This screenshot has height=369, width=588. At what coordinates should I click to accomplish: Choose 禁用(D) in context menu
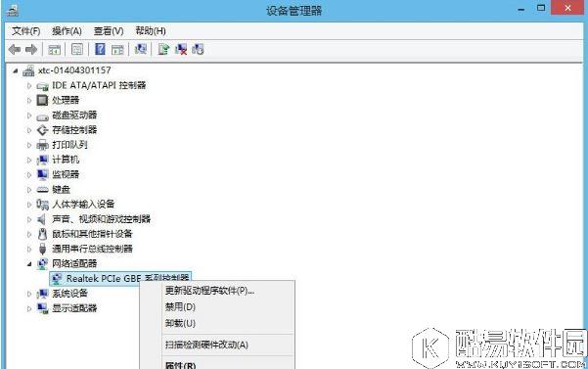217,306
